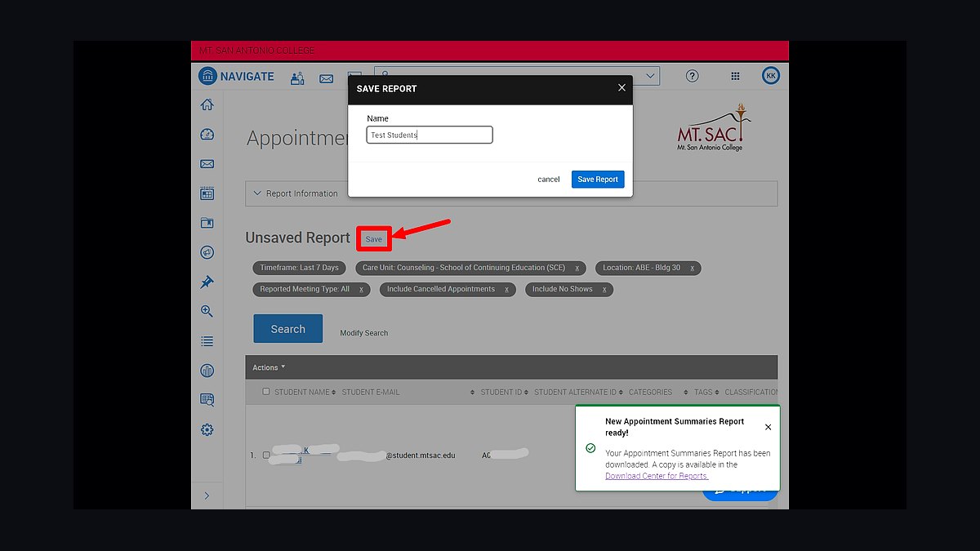Screen dimensions: 980x551
Task: Sort by the Student Alternate ID column
Action: (578, 392)
